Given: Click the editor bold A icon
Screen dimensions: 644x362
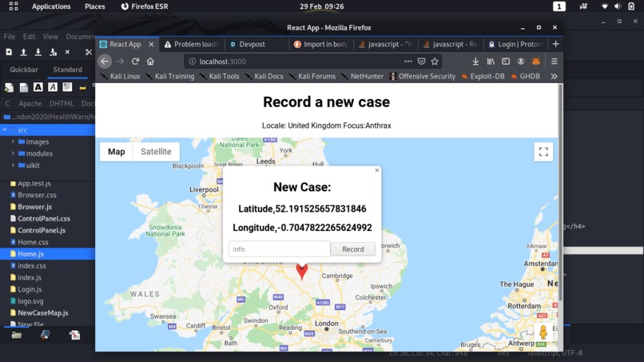Looking at the screenshot, I should (x=38, y=87).
